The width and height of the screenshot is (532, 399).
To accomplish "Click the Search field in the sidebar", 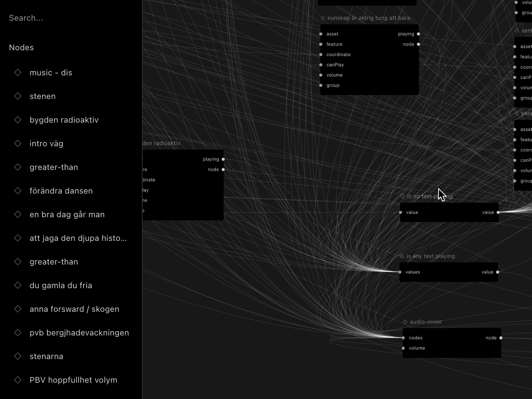I will click(26, 18).
